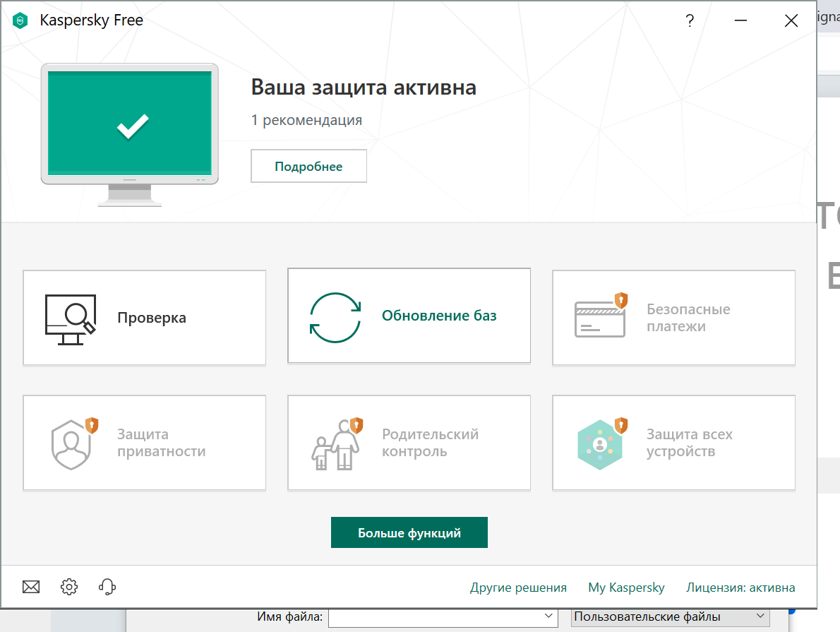The image size is (840, 632).
Task: Click the Больше функций green button
Action: [x=409, y=532]
